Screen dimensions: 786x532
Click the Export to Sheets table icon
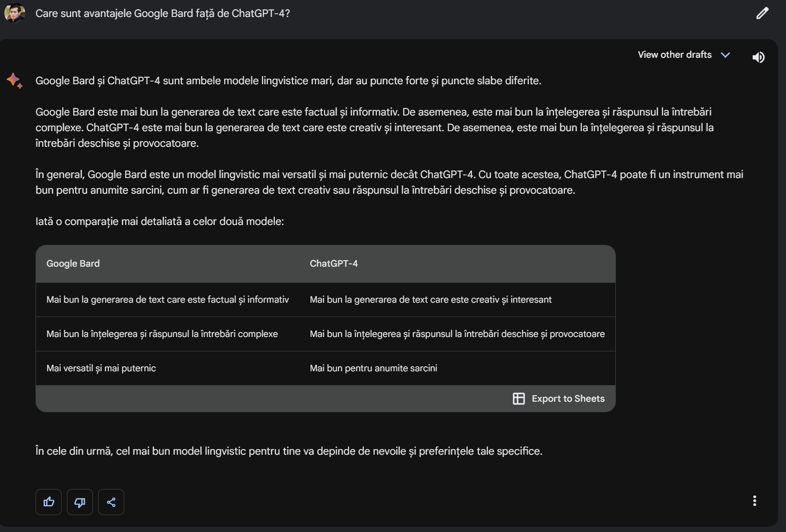[518, 399]
